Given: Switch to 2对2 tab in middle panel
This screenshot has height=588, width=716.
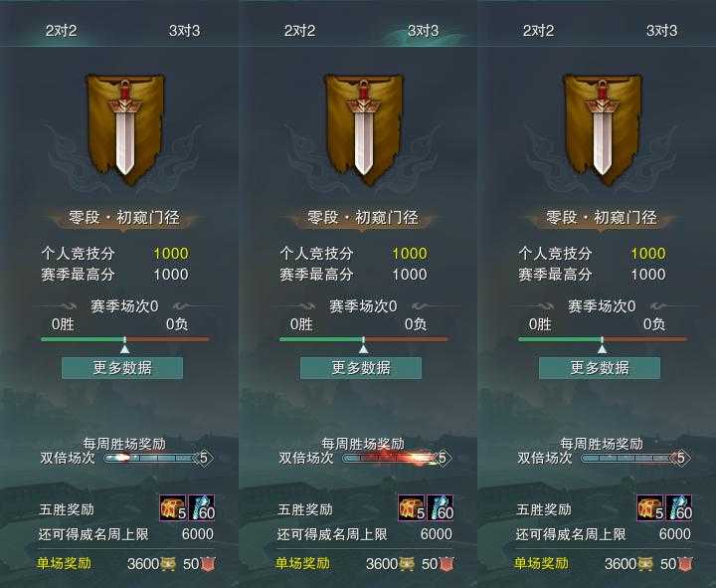Looking at the screenshot, I should pos(300,31).
